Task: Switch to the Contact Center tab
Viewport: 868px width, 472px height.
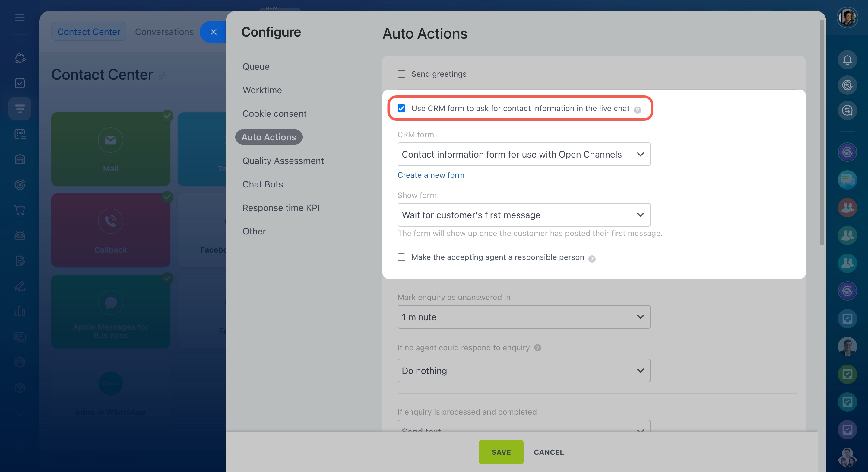Action: (89, 32)
